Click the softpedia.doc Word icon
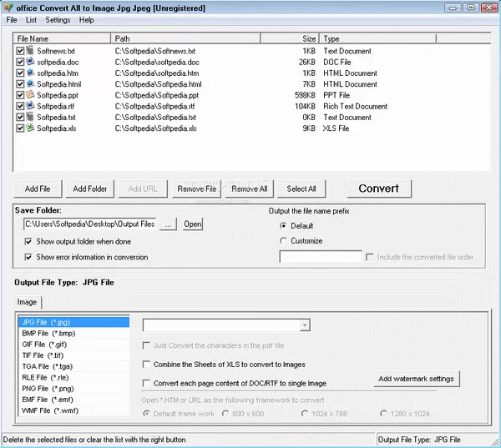 pos(30,62)
